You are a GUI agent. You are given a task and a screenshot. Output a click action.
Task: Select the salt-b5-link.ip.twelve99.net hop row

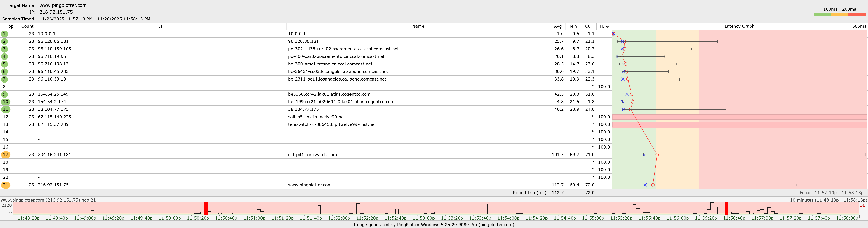316,117
